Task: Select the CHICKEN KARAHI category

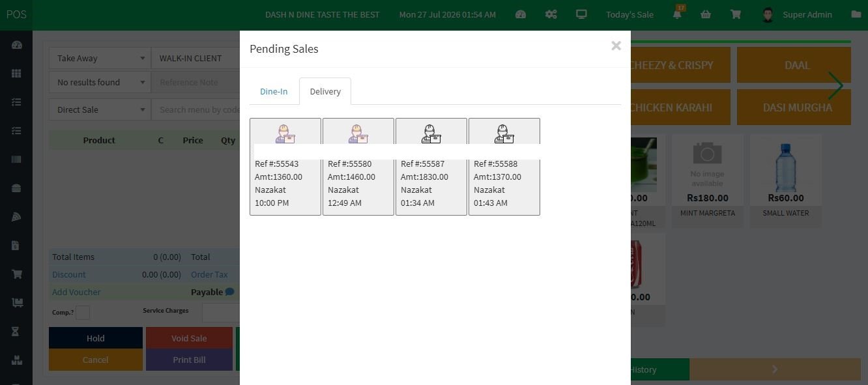Action: pyautogui.click(x=680, y=107)
